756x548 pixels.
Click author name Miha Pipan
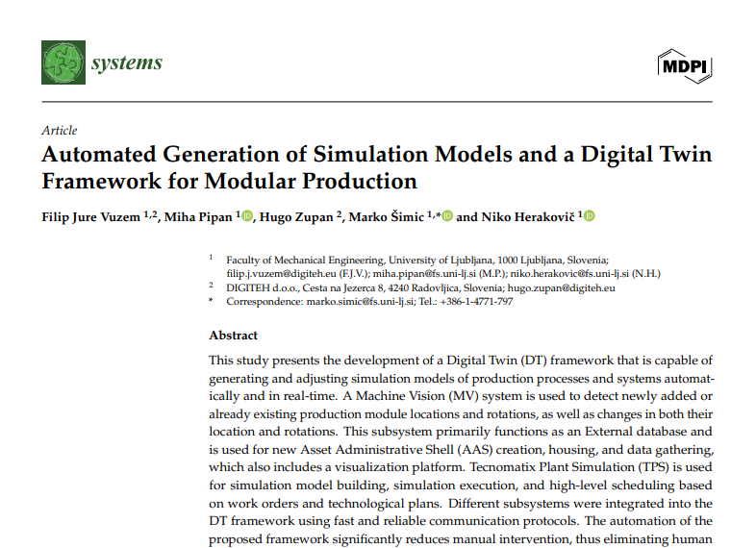198,217
